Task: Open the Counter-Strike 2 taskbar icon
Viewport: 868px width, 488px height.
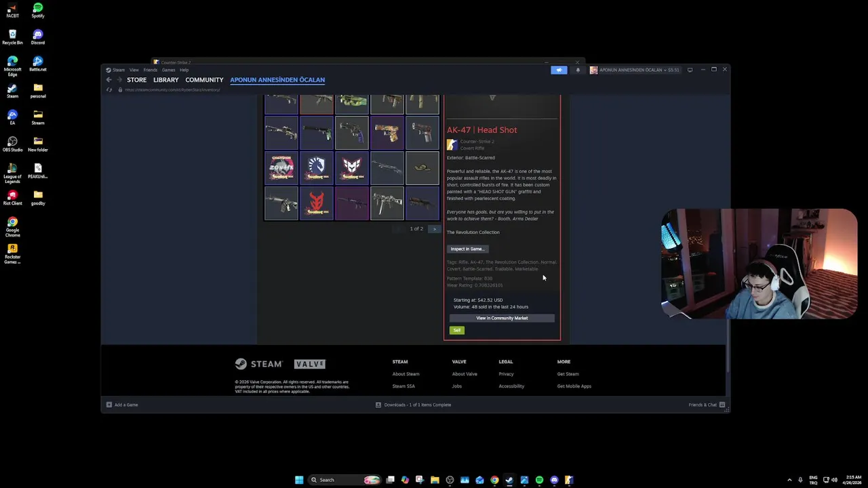Action: [x=569, y=480]
